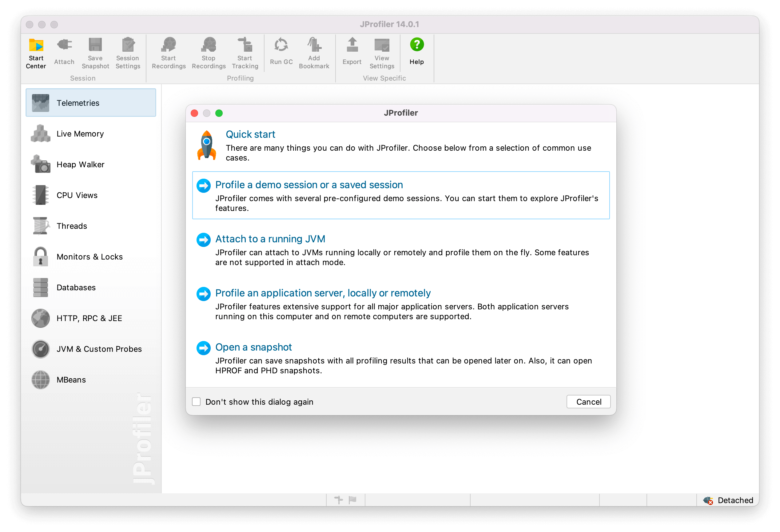The height and width of the screenshot is (532, 780).
Task: Click the Quick start rocket icon
Action: (207, 145)
